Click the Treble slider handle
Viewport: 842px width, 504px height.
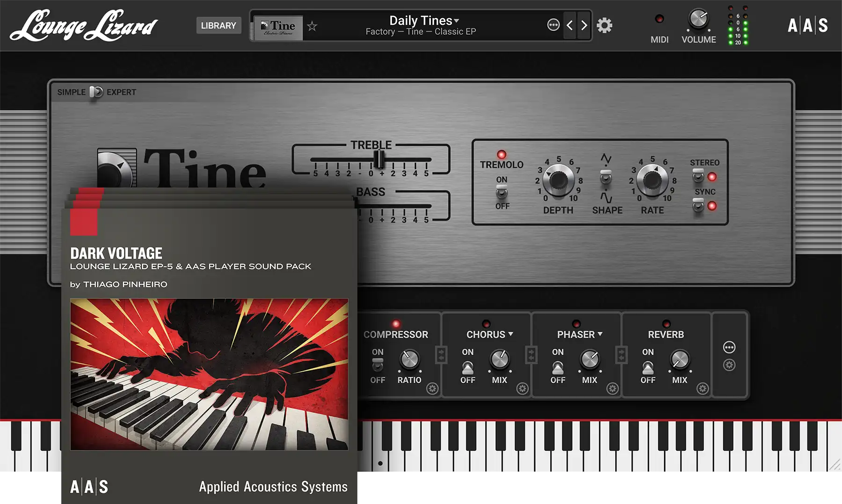click(380, 159)
